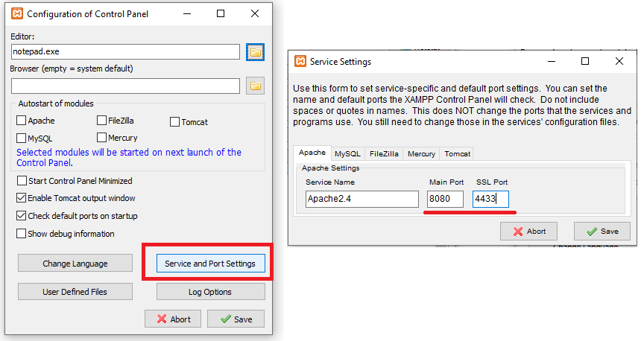The width and height of the screenshot is (644, 341).
Task: Save the Control Panel configuration
Action: coord(236,319)
